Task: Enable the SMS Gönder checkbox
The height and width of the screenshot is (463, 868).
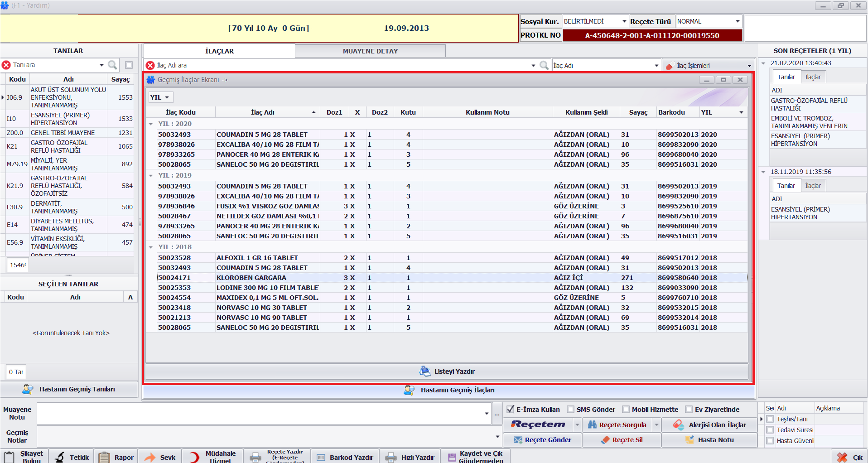Action: (x=570, y=409)
